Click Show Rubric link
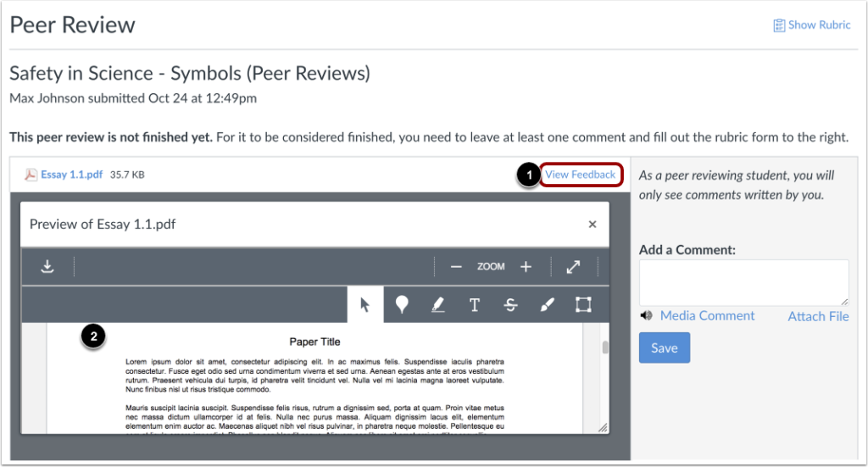The image size is (868, 467). coord(812,25)
